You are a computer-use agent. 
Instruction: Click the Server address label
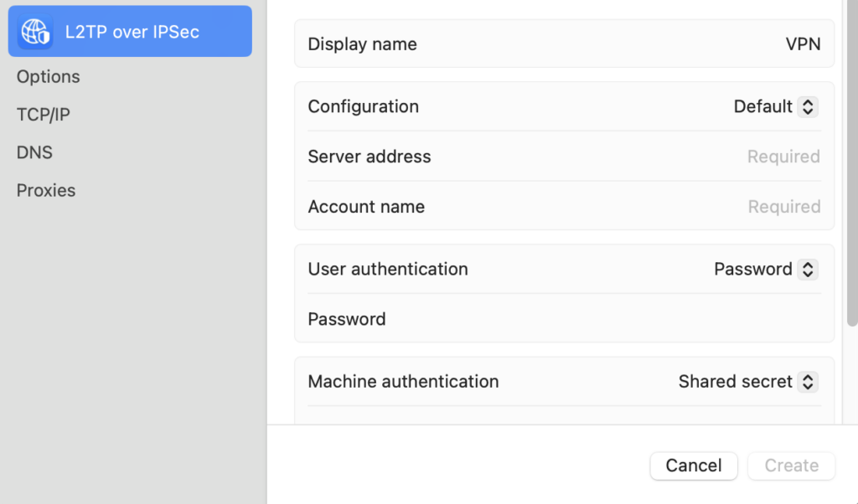pos(370,157)
